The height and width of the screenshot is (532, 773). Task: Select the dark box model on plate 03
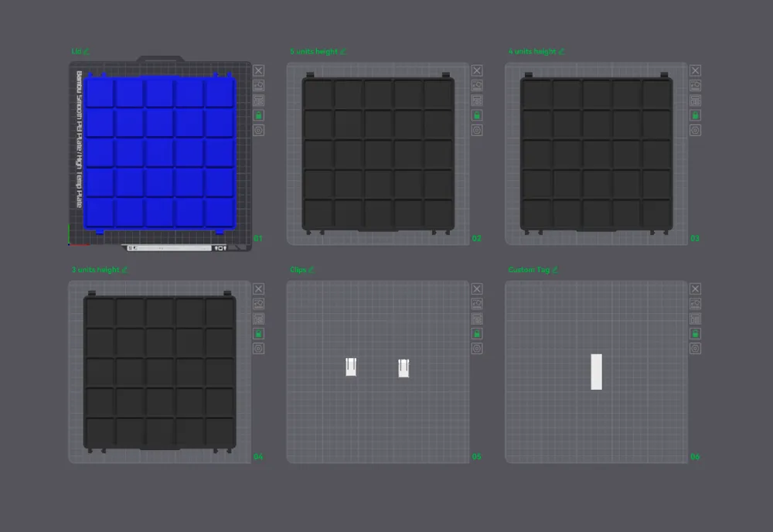(x=597, y=153)
